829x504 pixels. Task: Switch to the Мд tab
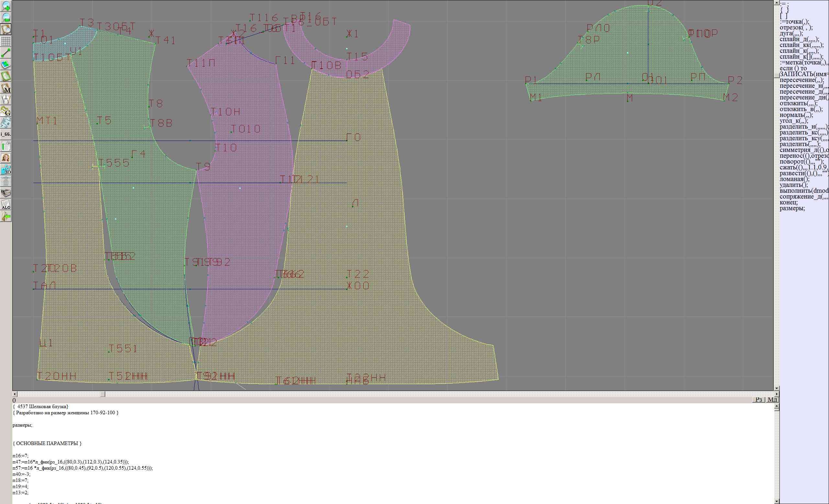click(772, 399)
